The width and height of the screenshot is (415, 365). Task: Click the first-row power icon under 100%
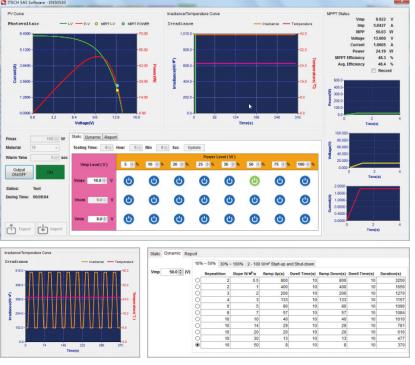tap(305, 181)
